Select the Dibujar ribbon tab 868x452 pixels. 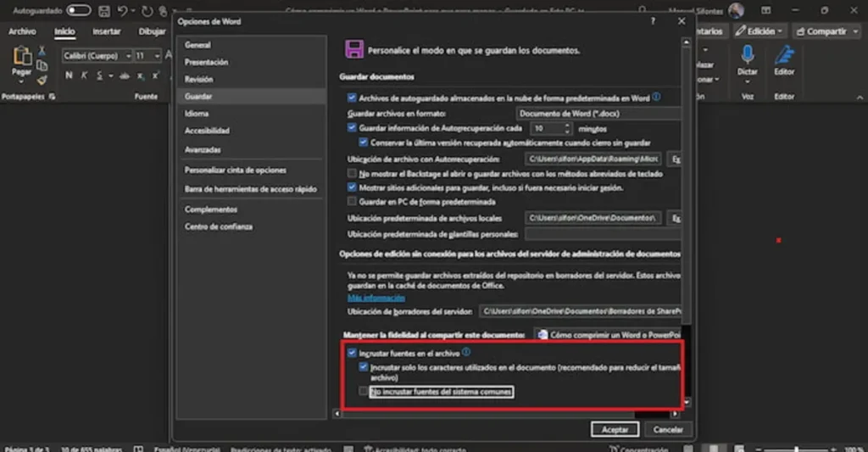click(153, 31)
